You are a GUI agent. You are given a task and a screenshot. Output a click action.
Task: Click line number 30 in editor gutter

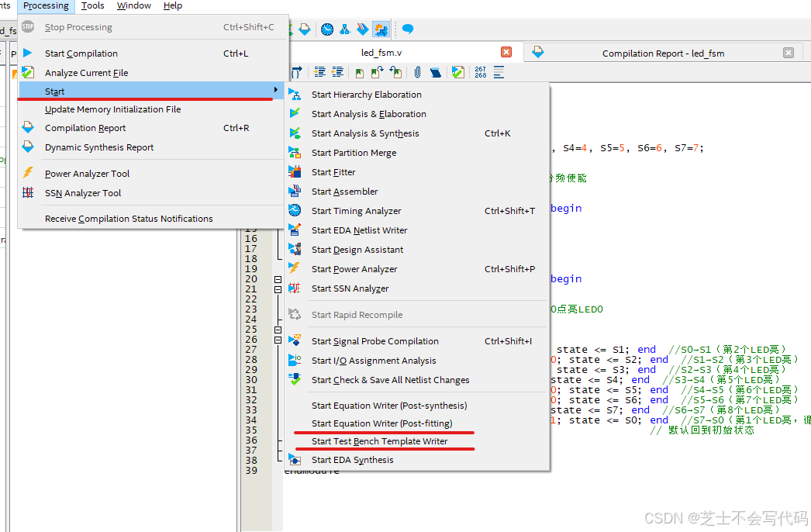(x=251, y=379)
